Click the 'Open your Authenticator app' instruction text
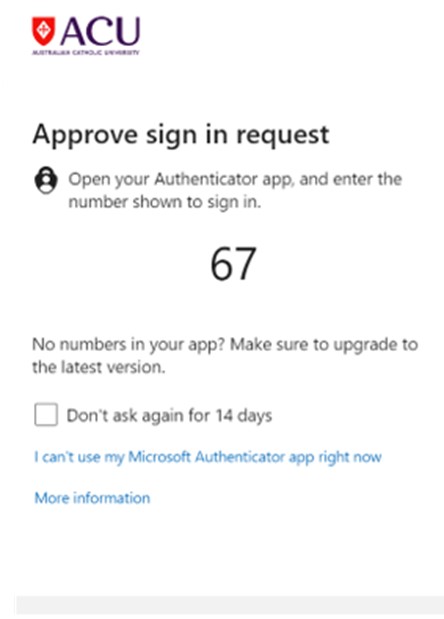 click(235, 180)
